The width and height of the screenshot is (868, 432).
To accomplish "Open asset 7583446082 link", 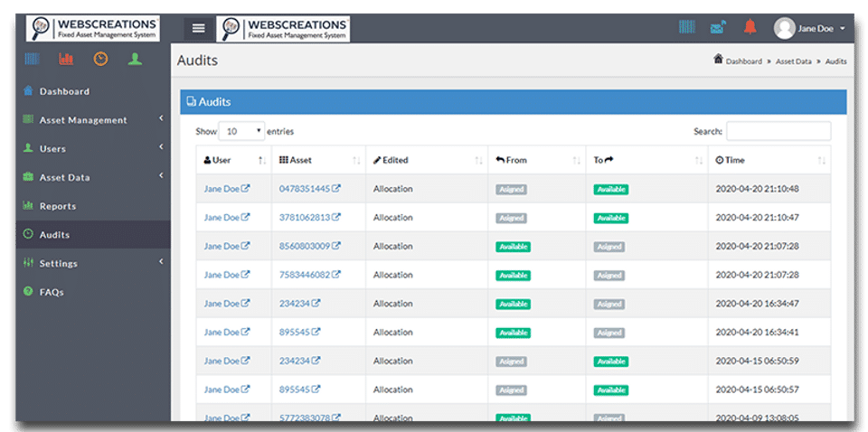I will [x=305, y=275].
